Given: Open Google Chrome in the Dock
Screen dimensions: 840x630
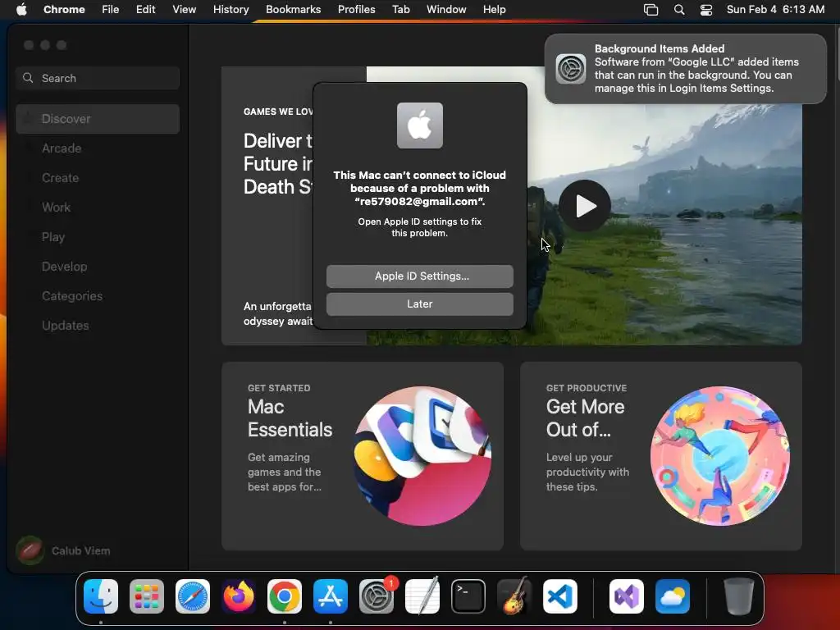Looking at the screenshot, I should [x=285, y=596].
